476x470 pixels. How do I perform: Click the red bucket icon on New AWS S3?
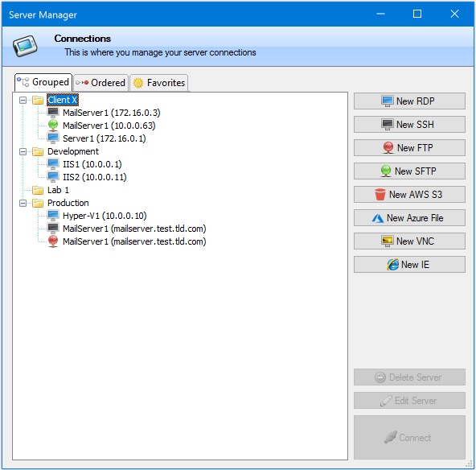[380, 195]
